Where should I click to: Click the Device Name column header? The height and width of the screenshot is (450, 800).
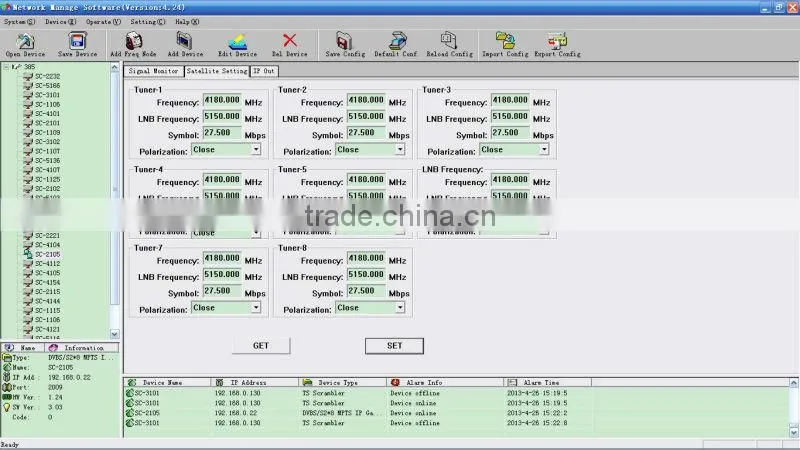(167, 382)
